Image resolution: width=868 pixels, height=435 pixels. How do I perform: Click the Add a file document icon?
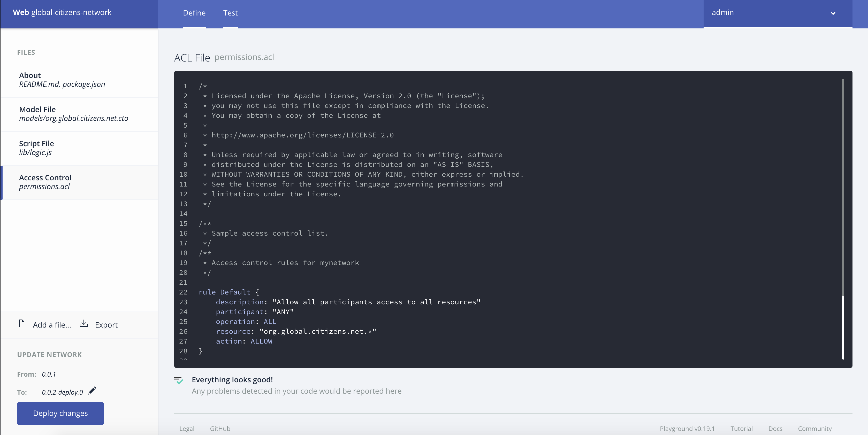22,324
